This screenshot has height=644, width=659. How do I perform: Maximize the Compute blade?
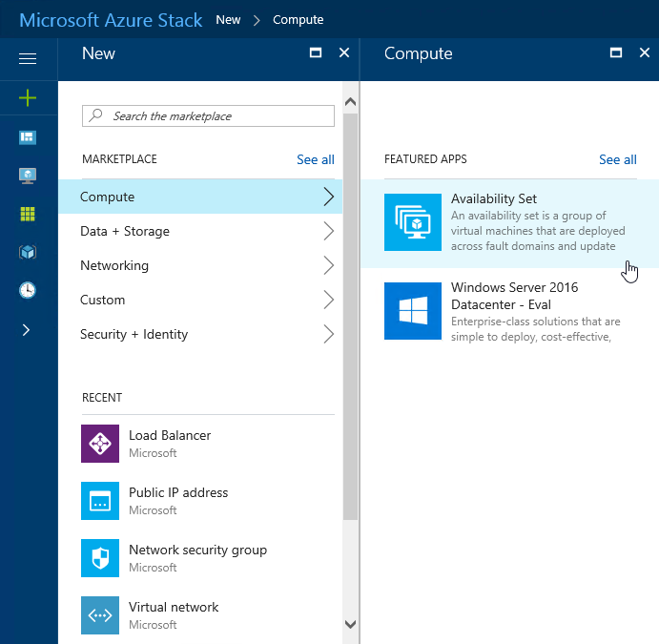(x=616, y=52)
